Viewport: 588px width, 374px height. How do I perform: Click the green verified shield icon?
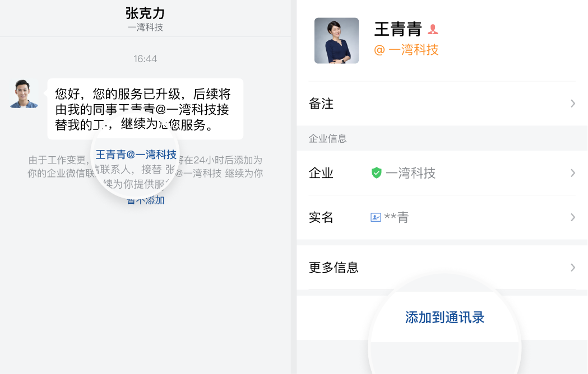377,173
